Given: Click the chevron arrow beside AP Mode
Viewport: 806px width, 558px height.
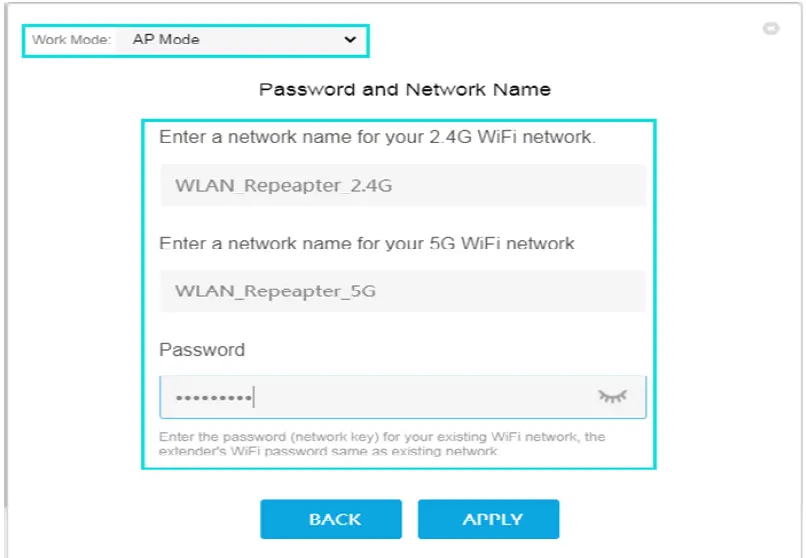Looking at the screenshot, I should click(350, 40).
